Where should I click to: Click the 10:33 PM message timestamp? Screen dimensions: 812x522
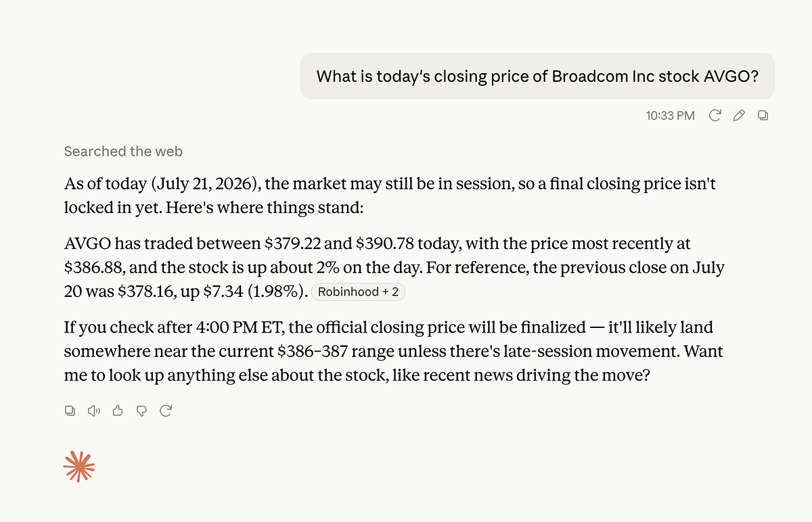pyautogui.click(x=670, y=116)
